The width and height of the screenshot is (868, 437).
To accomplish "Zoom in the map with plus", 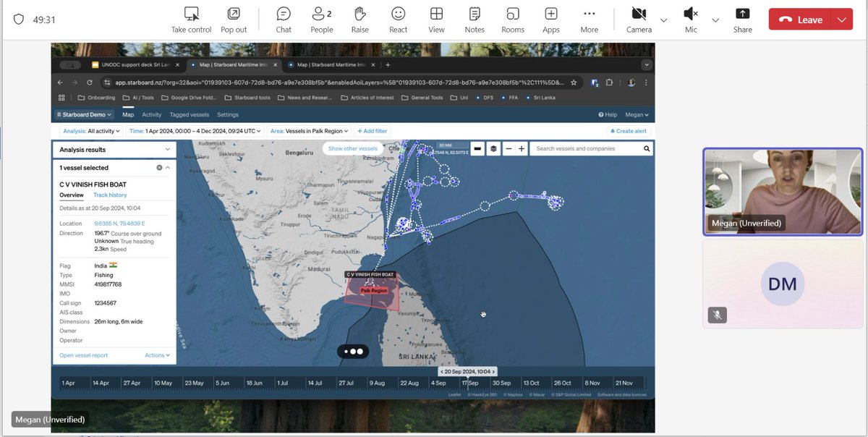I will (x=521, y=148).
